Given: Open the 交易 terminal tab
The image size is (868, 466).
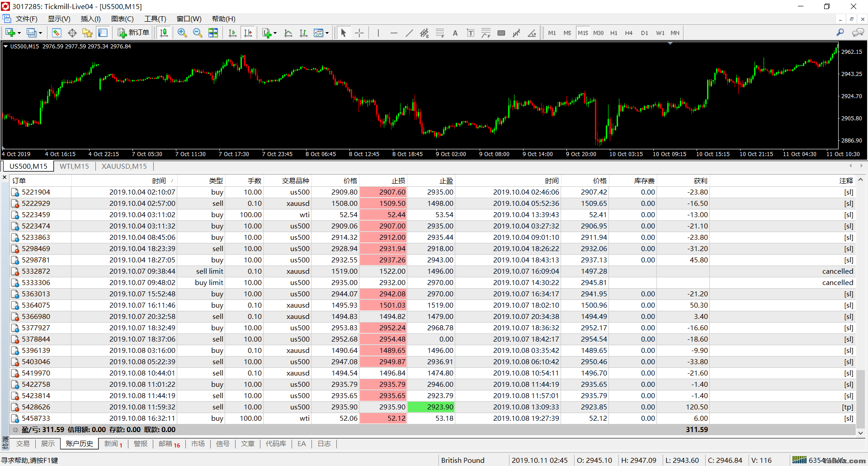Looking at the screenshot, I should pyautogui.click(x=23, y=444).
